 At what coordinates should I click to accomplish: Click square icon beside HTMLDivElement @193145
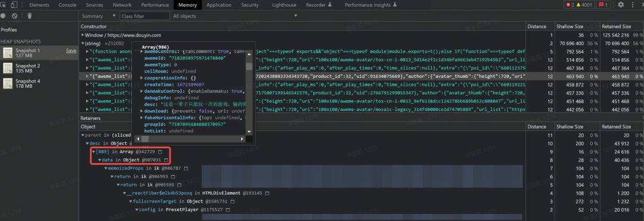coord(267,193)
